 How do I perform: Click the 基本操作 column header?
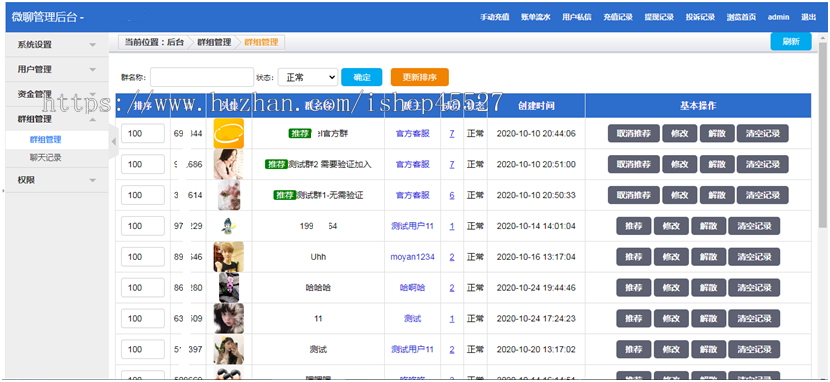pyautogui.click(x=698, y=106)
